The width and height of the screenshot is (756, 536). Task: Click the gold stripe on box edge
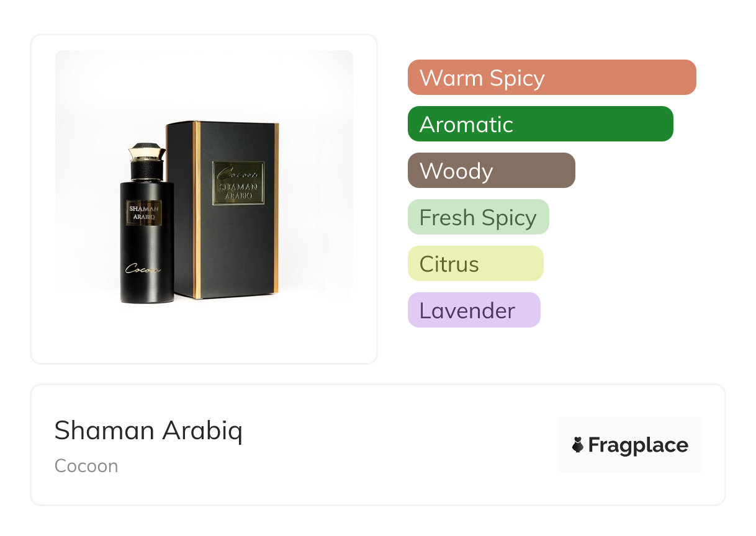click(x=197, y=211)
